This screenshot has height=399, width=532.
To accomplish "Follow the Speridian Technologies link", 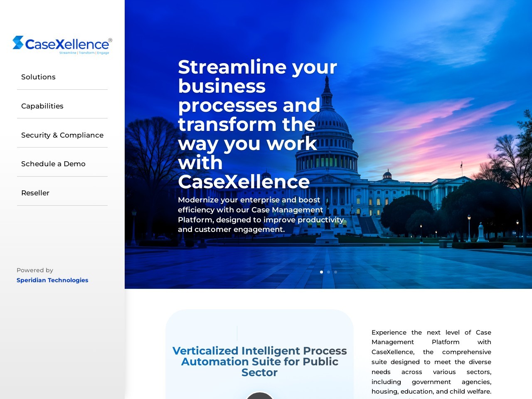I will pyautogui.click(x=52, y=280).
